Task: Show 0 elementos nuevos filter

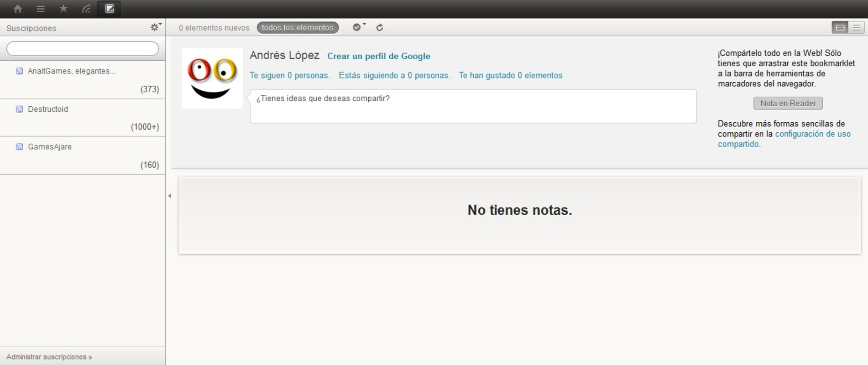Action: tap(214, 28)
